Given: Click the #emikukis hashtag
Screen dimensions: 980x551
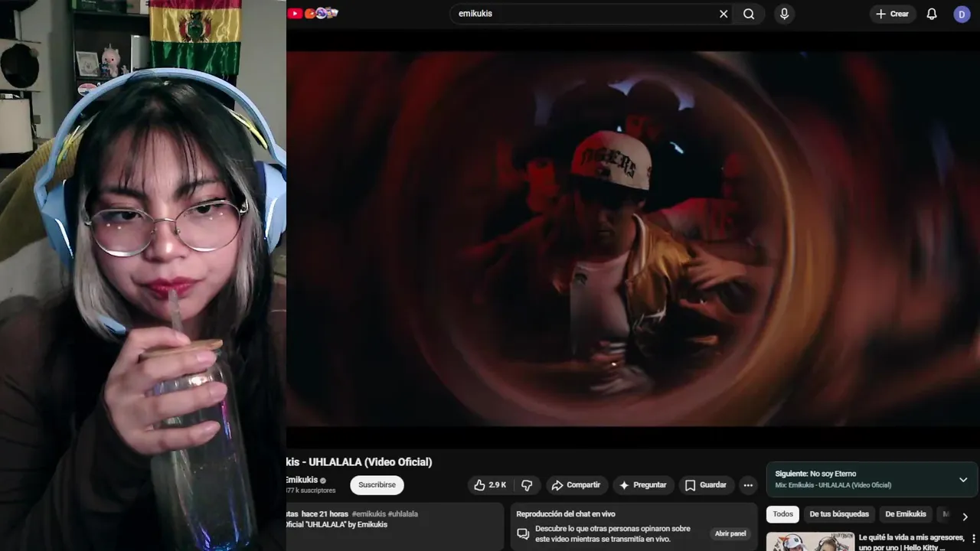Looking at the screenshot, I should [368, 514].
